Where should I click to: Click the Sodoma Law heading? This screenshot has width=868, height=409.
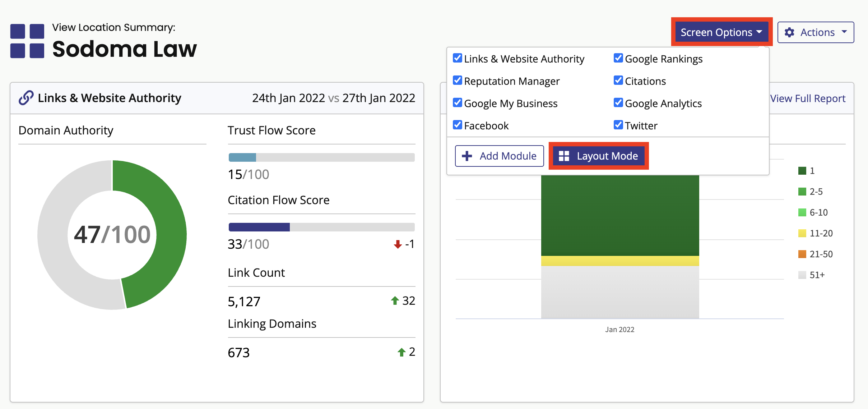point(125,49)
